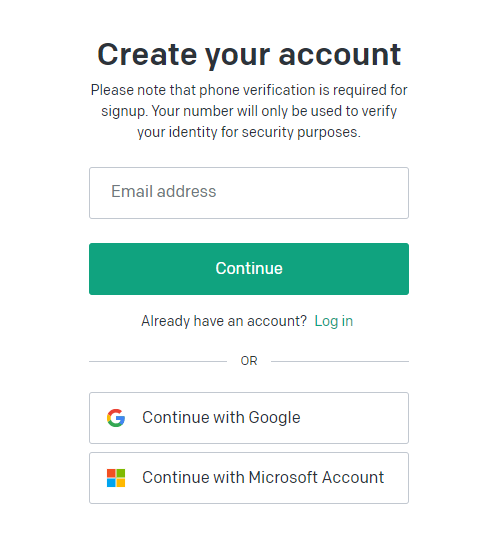Click the blue square in Microsoft logo
Image resolution: width=497 pixels, height=555 pixels.
(x=111, y=483)
